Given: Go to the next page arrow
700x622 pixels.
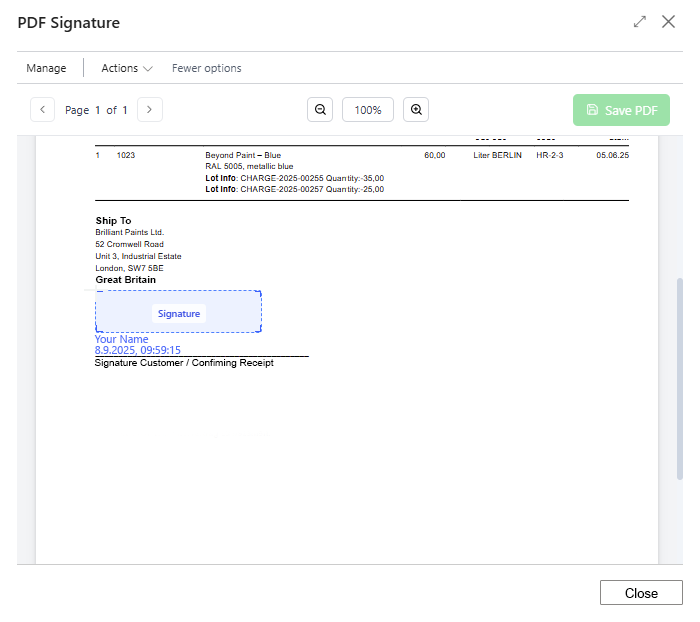Looking at the screenshot, I should 150,110.
